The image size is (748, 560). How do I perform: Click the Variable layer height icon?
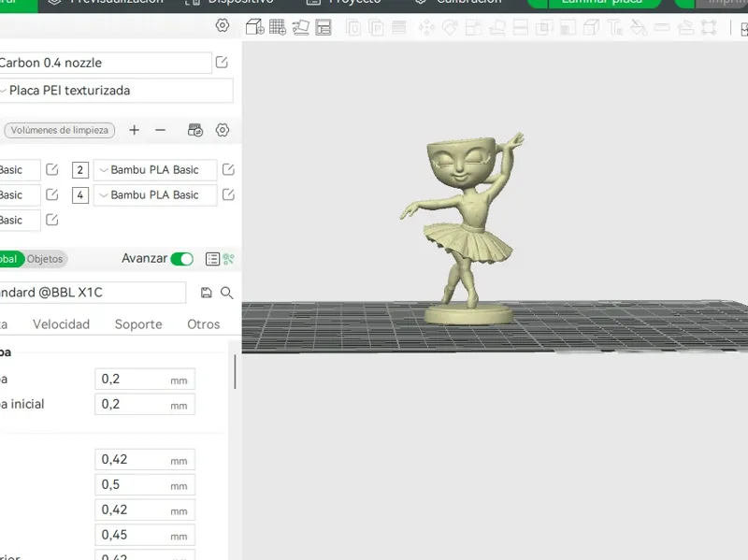tap(399, 28)
